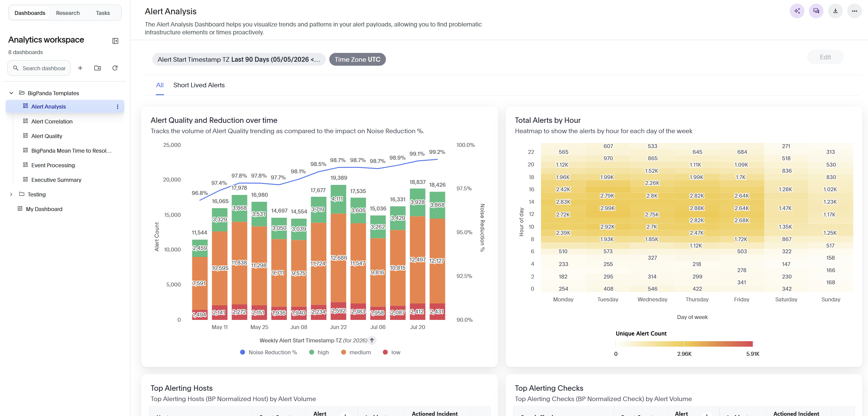868x416 pixels.
Task: Open the Alert Quality dashboard
Action: [x=47, y=136]
